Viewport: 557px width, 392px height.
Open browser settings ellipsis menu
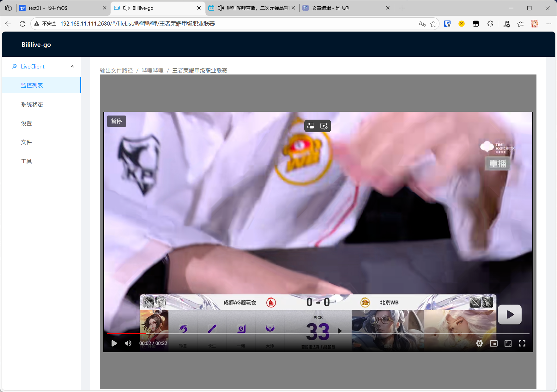[x=549, y=24]
